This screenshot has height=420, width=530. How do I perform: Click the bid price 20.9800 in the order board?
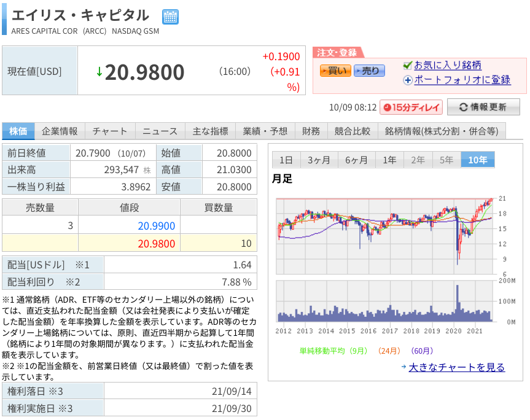pos(157,244)
